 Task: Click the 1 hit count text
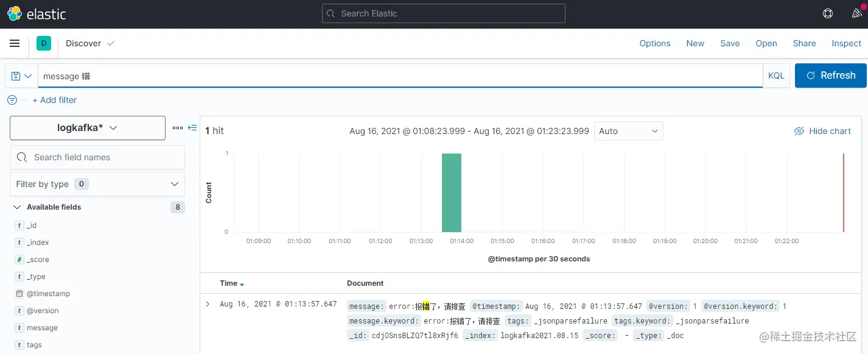coord(214,131)
